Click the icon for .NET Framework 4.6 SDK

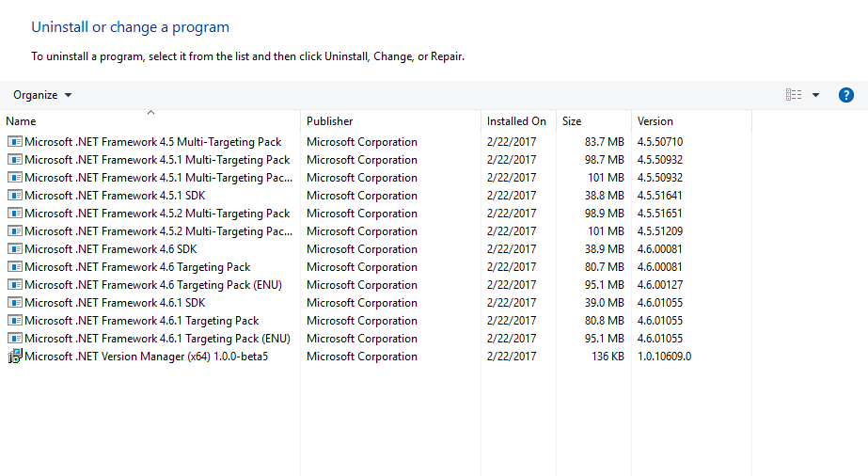point(15,249)
